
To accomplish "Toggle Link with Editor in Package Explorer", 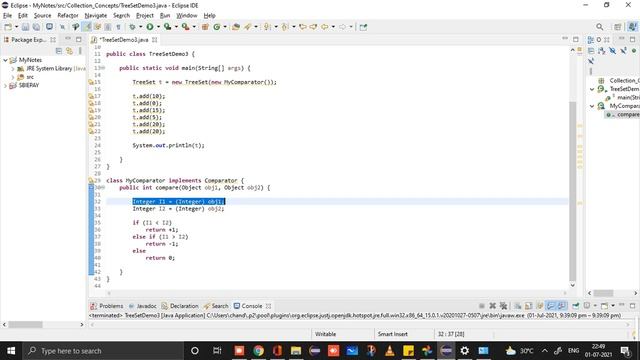I will [x=69, y=51].
